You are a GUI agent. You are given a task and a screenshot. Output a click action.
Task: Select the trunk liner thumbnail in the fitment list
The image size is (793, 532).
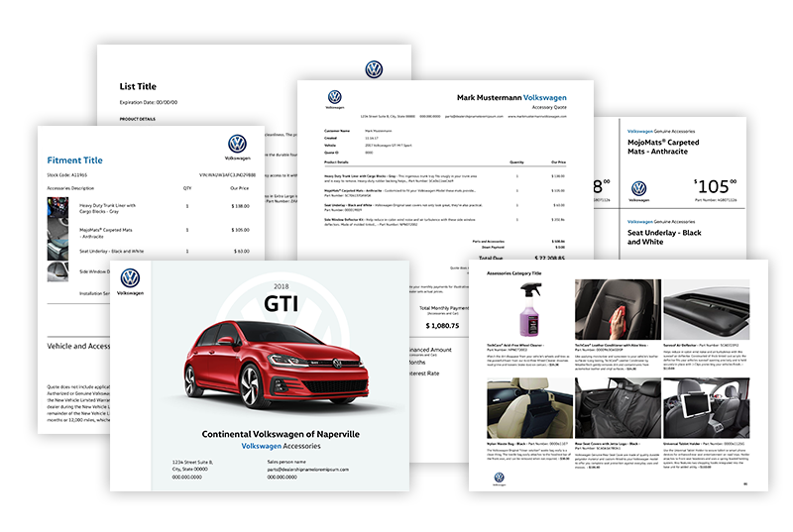[x=57, y=208]
